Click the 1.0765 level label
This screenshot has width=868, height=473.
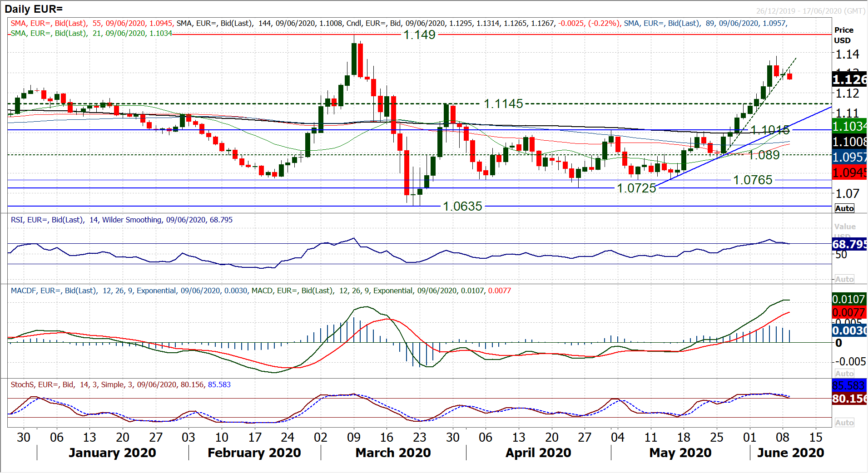click(x=753, y=180)
